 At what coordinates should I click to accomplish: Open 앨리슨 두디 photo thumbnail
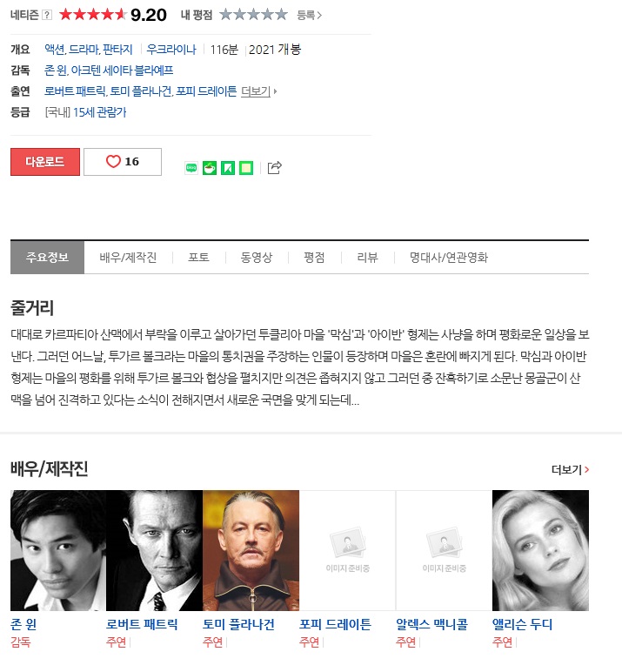pyautogui.click(x=540, y=550)
